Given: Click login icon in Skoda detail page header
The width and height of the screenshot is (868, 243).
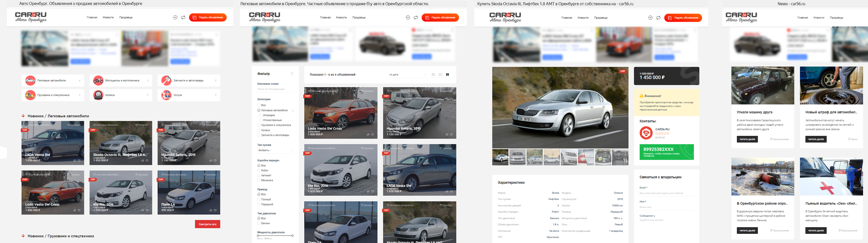Looking at the screenshot, I should tap(650, 18).
